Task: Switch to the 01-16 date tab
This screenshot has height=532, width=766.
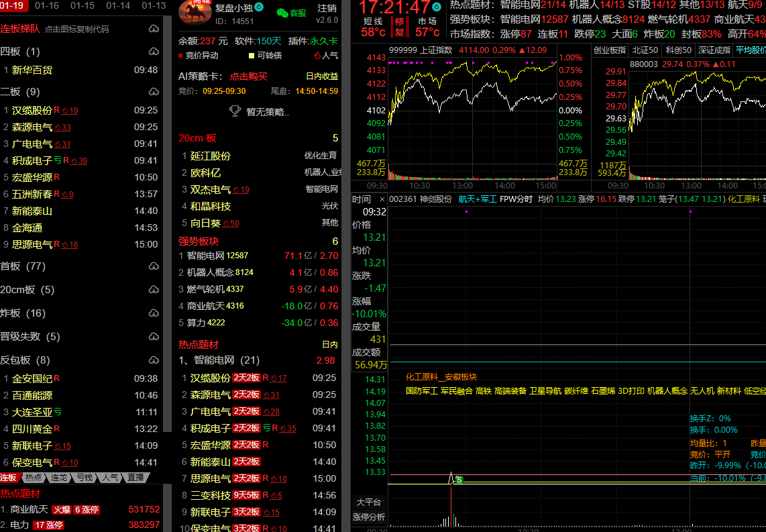Action: [46, 5]
